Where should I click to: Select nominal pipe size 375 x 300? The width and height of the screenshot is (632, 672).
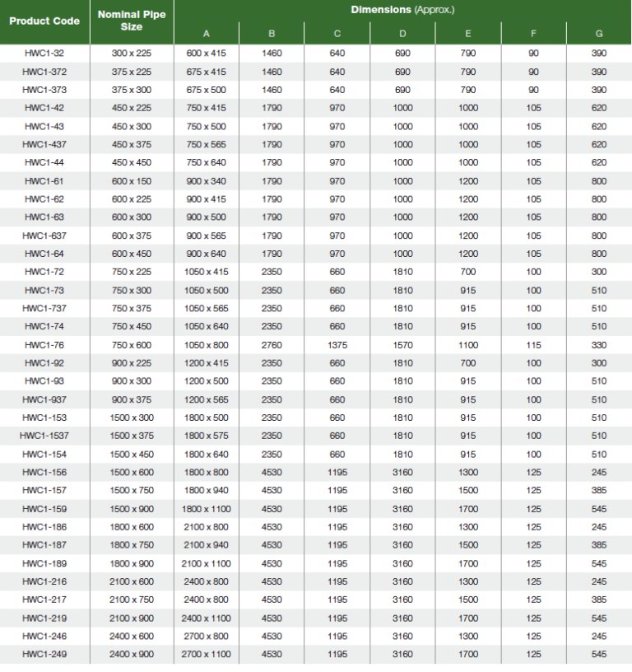point(132,90)
